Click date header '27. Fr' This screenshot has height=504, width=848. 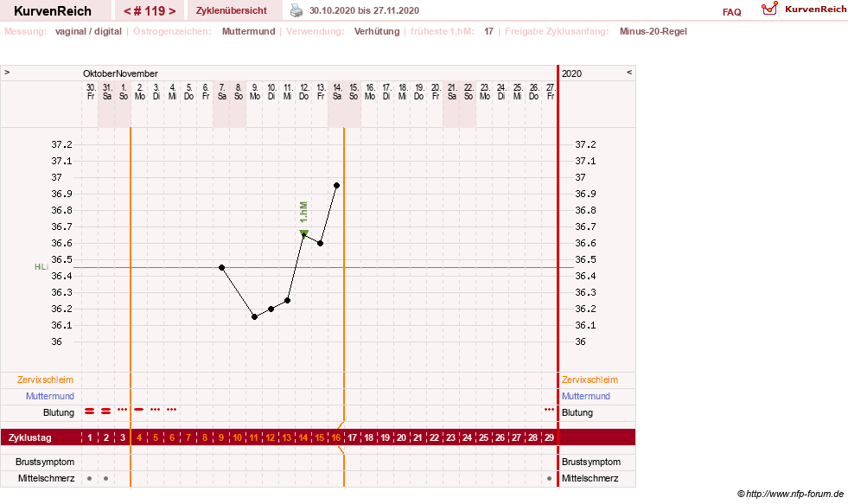click(x=551, y=92)
